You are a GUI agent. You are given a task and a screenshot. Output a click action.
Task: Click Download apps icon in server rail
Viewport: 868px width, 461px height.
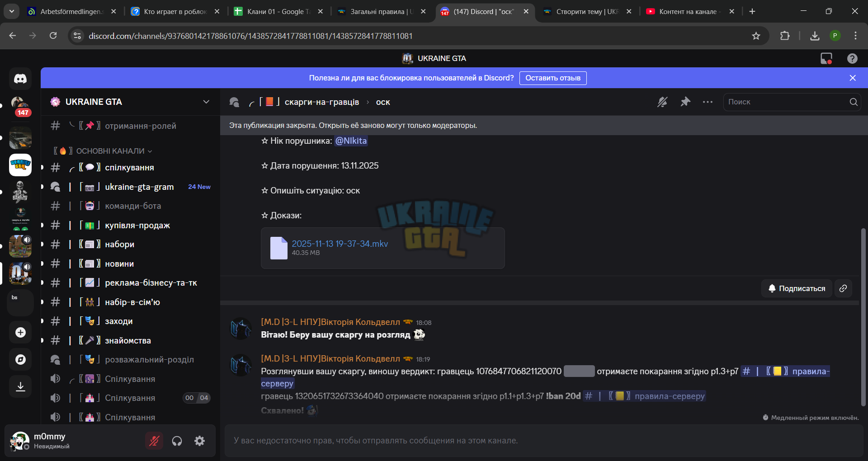pyautogui.click(x=20, y=387)
